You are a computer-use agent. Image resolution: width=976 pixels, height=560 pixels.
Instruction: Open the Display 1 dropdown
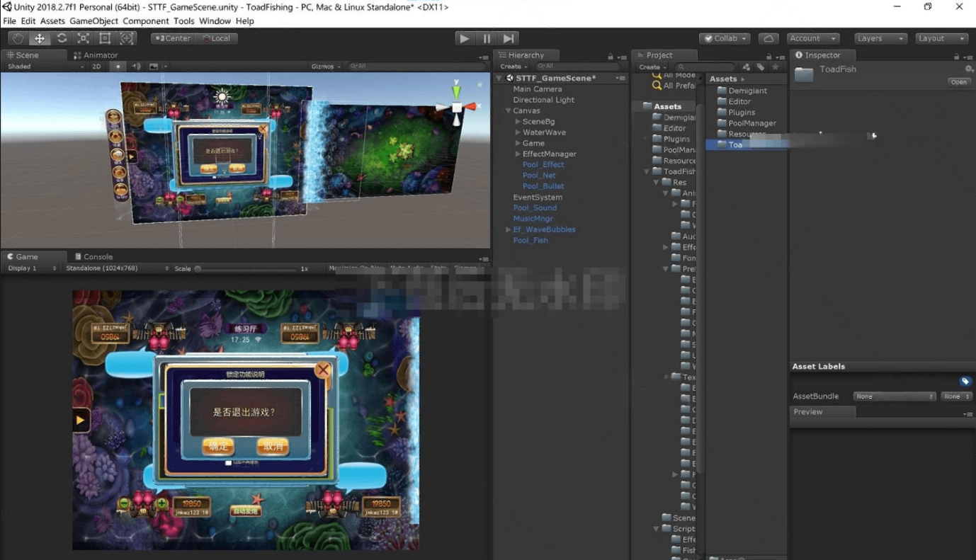tap(31, 268)
